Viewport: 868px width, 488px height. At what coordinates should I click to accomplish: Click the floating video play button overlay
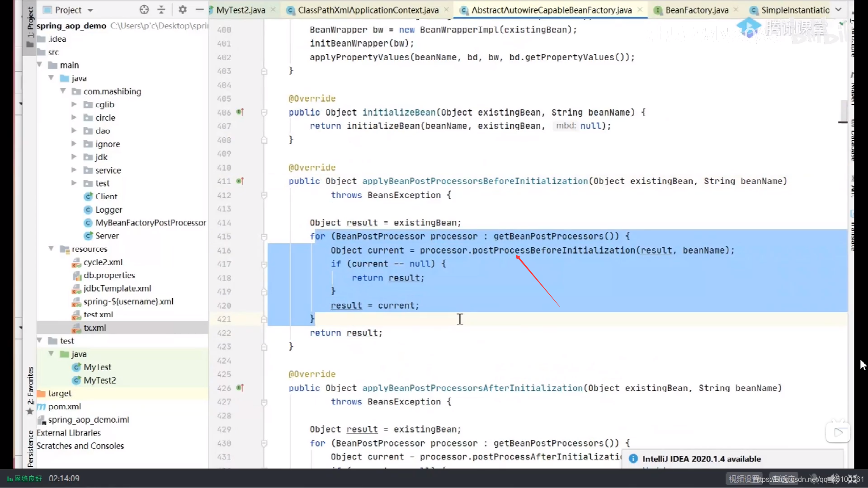coord(838,432)
